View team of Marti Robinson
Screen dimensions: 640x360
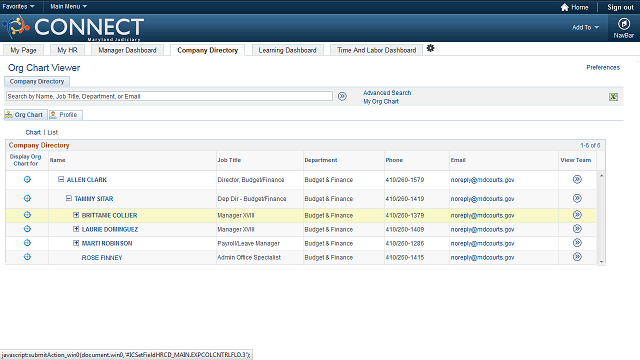[577, 243]
